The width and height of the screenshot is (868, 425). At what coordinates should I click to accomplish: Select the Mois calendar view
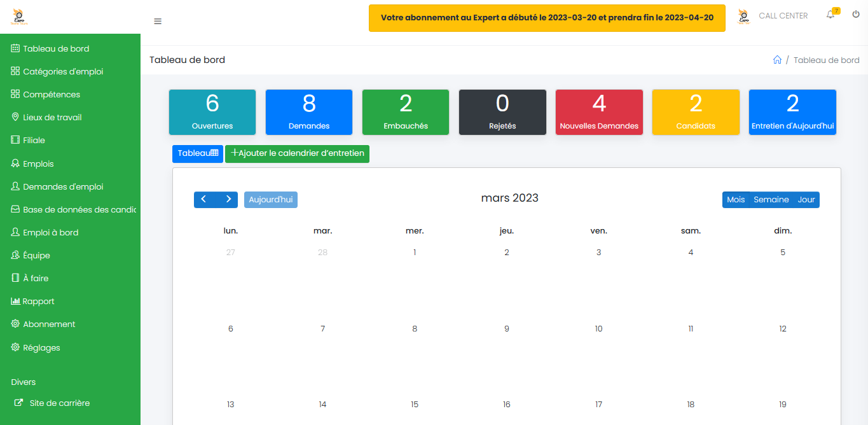(736, 200)
